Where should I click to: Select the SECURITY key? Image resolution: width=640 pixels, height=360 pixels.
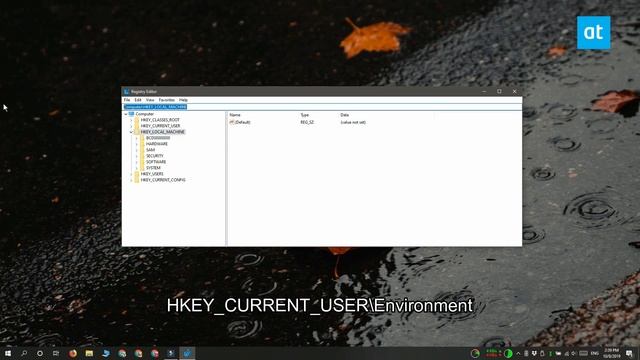point(155,156)
